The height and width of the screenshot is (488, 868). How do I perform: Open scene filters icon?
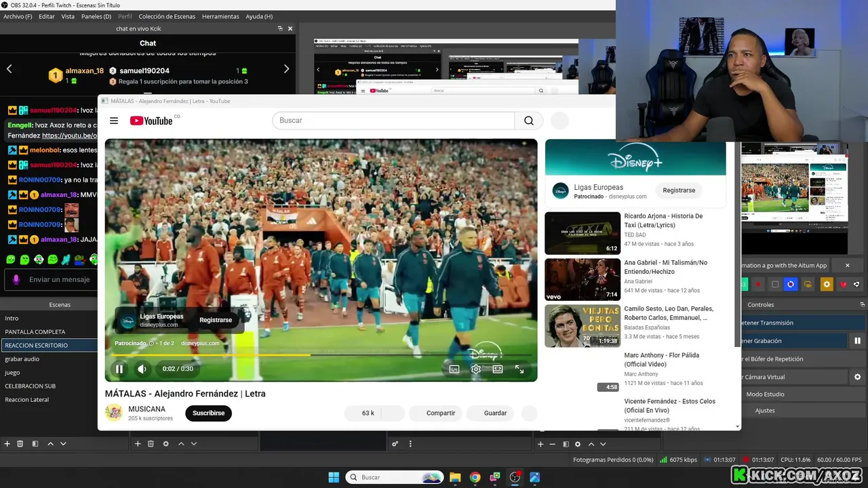35,444
